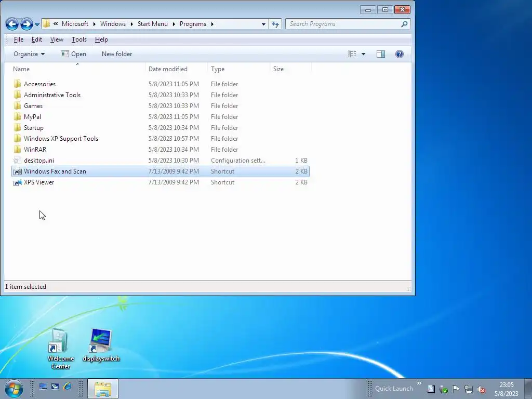The image size is (532, 399).
Task: Click the Welcome Center desktop shortcut
Action: point(60,349)
